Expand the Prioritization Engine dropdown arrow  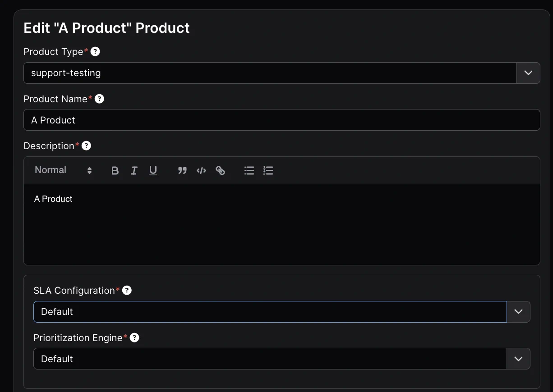(x=518, y=359)
